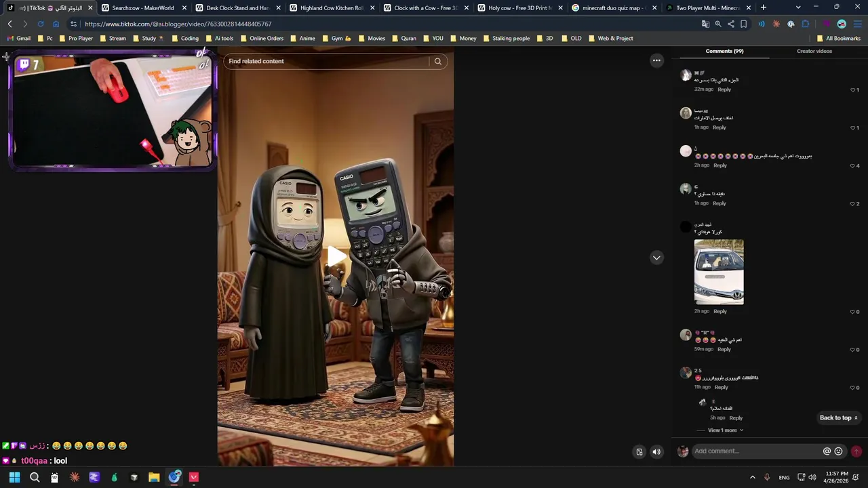Open the Desk Clock Stand browser tab
This screenshot has height=488, width=868.
tap(237, 8)
